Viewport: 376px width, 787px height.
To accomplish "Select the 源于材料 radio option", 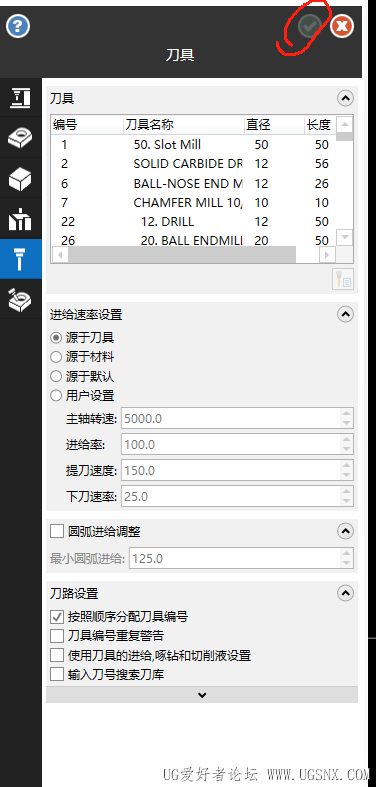I will [56, 357].
